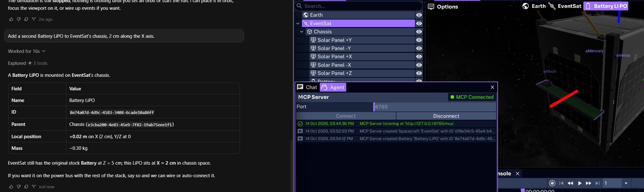The image size is (644, 192).
Task: Click the battery icon in the Battery LiPO breadcrumb
Action: [588, 6]
